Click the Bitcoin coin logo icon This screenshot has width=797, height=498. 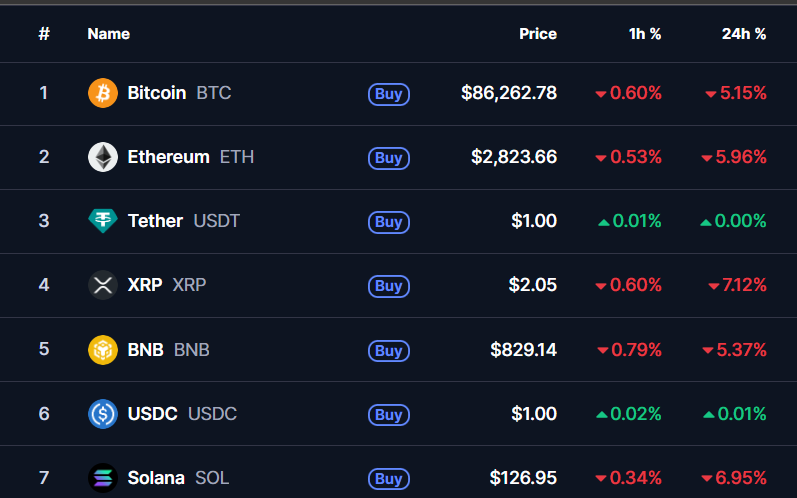click(103, 93)
